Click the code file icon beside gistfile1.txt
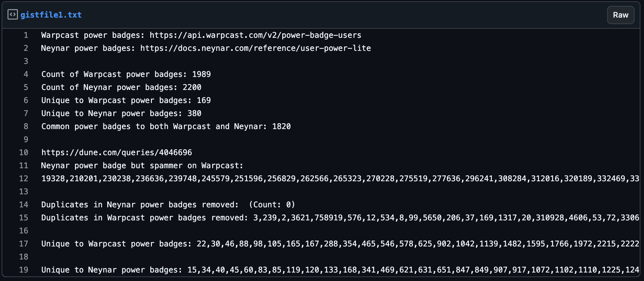644x281 pixels. click(x=13, y=15)
